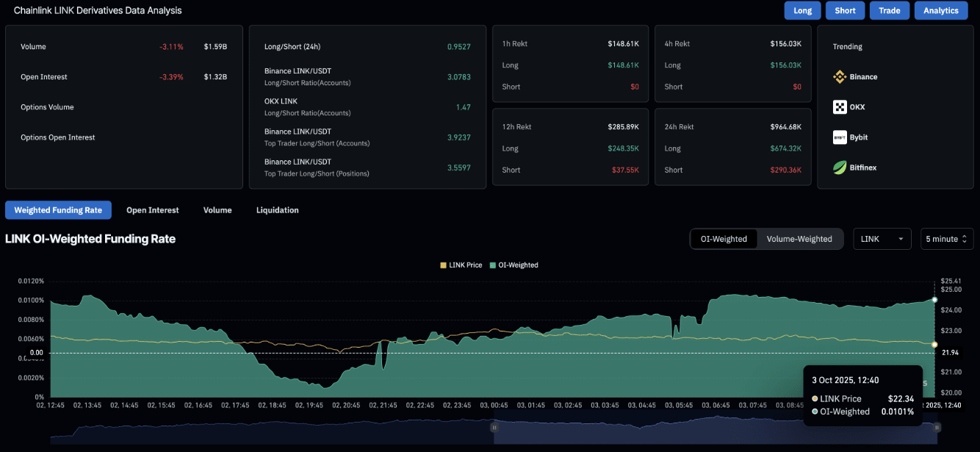The width and height of the screenshot is (980, 452).
Task: Click the Binance logo icon in Trending
Action: pos(840,77)
